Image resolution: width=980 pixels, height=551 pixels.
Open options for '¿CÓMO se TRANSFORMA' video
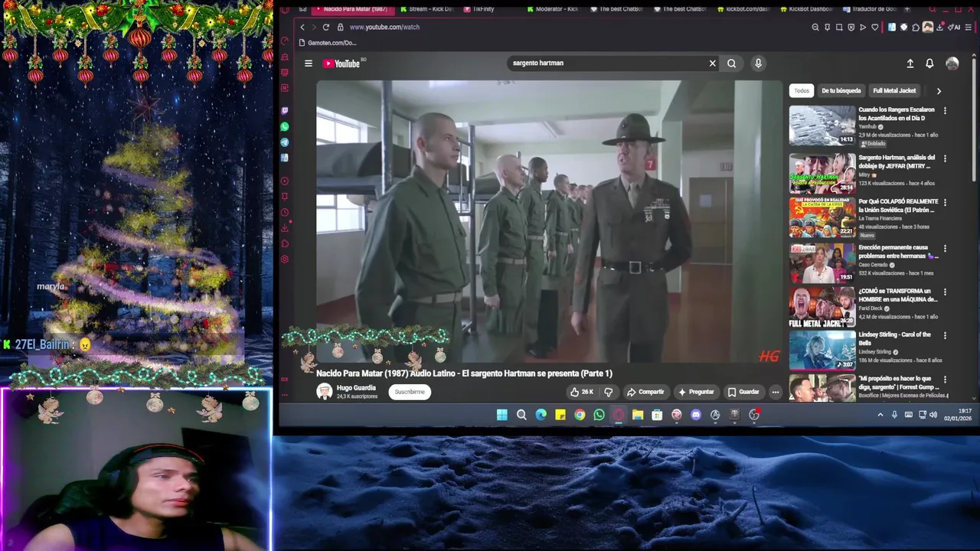[x=945, y=292]
